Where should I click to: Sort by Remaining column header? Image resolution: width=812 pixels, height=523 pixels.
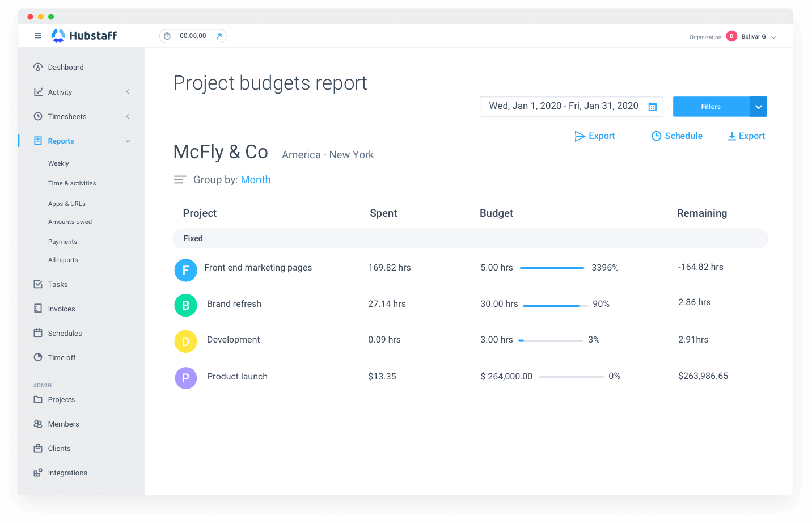702,213
